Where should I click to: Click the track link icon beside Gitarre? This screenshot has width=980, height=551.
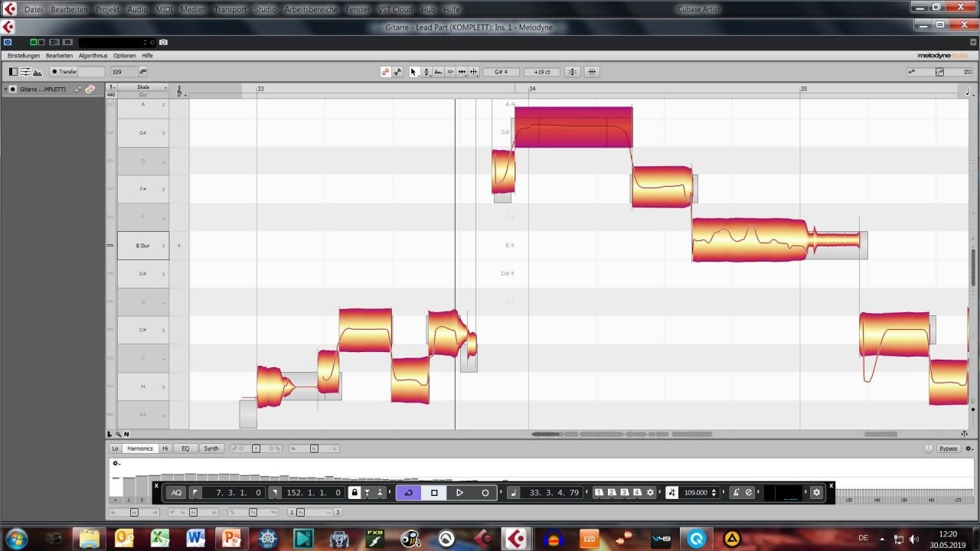click(90, 89)
